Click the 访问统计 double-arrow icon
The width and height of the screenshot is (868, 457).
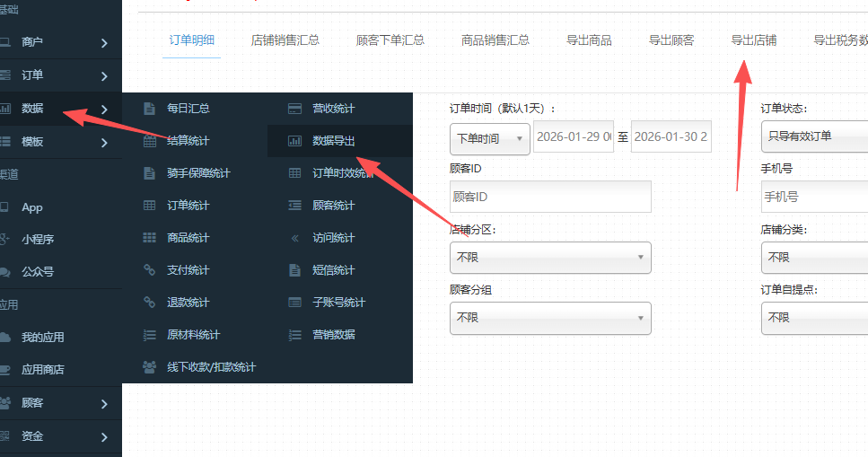(x=294, y=238)
